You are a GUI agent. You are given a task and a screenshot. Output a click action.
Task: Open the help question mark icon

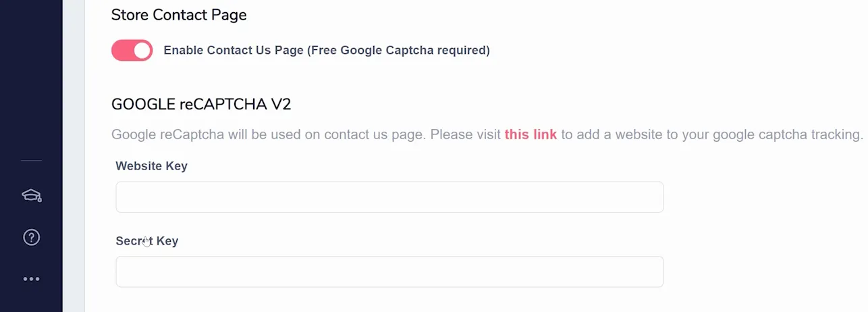click(31, 237)
